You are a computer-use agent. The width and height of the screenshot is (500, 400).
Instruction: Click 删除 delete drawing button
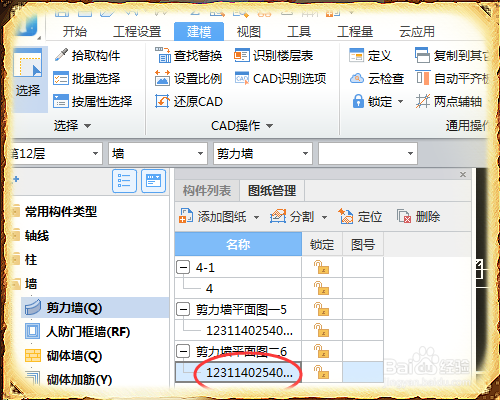pos(418,217)
